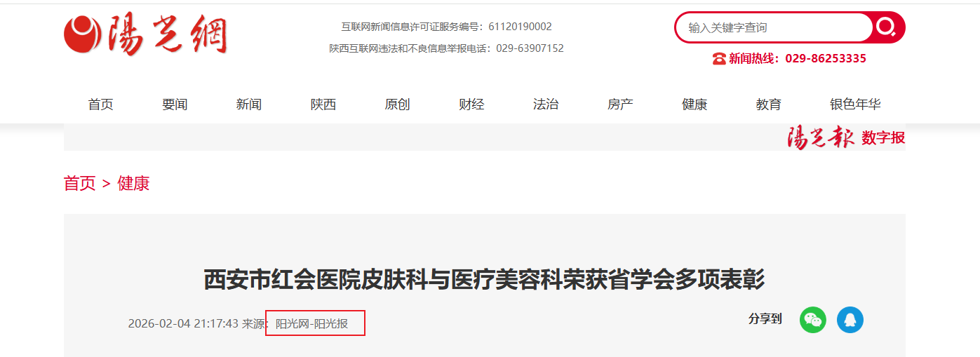Click the 阳光网 site logo

click(146, 34)
